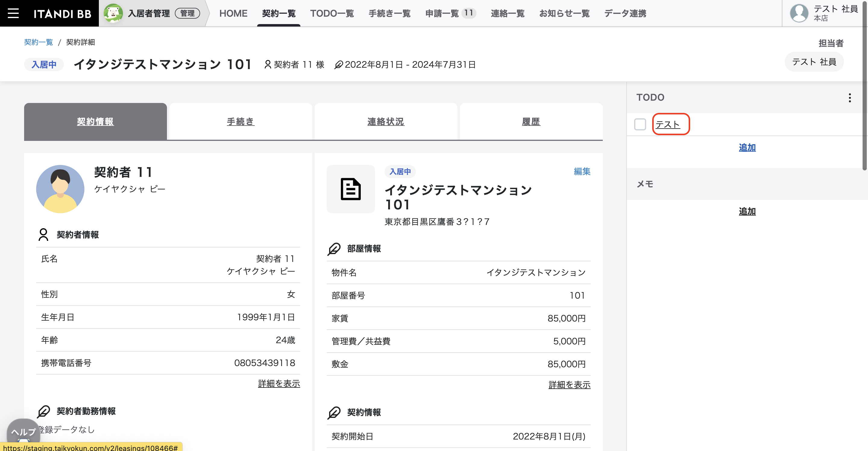Click 2022年8月1日(月) contract start date

click(x=549, y=437)
